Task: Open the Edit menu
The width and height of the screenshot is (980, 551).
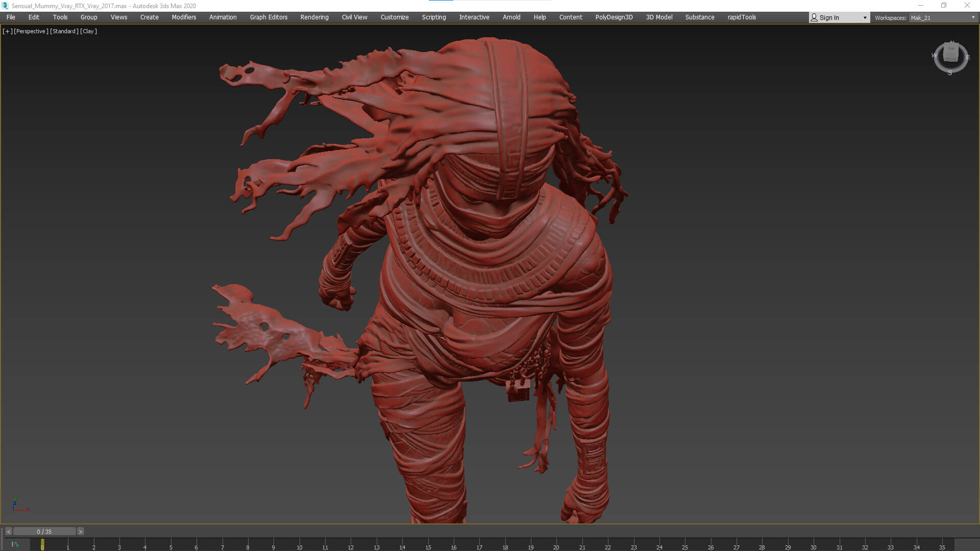Action: coord(34,17)
